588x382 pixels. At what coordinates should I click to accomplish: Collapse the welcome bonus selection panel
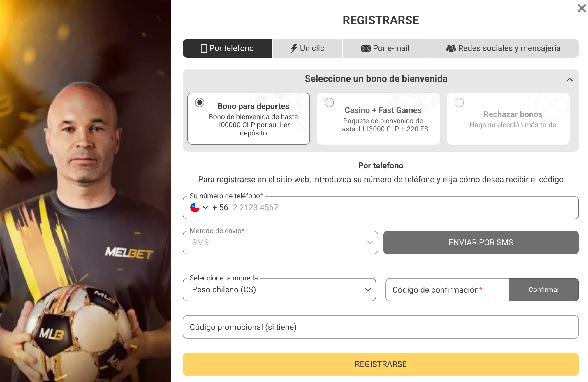click(x=569, y=79)
